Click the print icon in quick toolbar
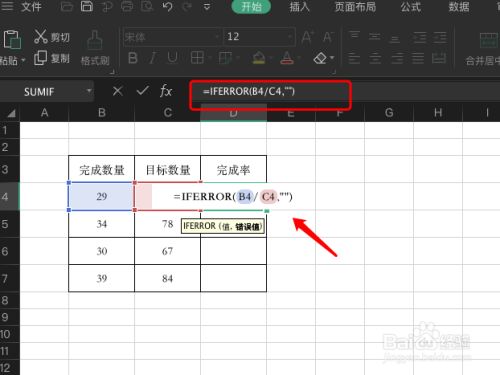The height and width of the screenshot is (375, 500). [127, 6]
